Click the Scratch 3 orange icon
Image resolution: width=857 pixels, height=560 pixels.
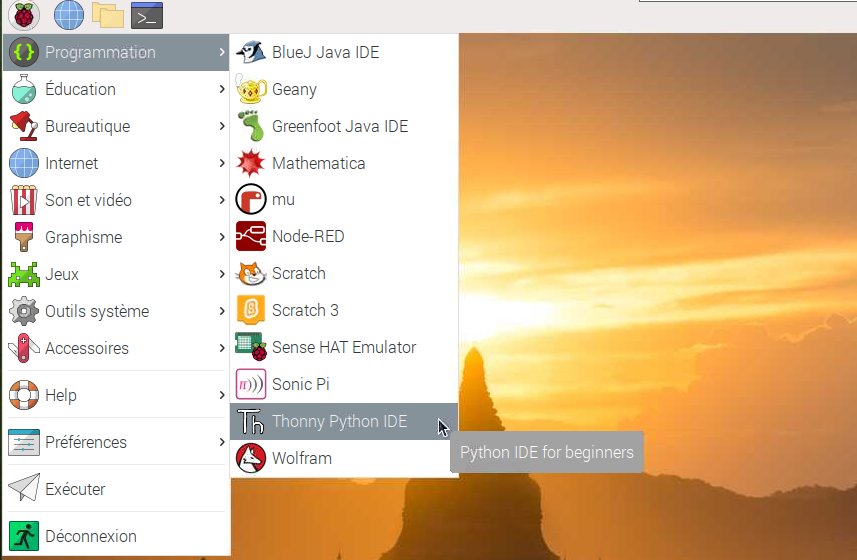point(250,310)
